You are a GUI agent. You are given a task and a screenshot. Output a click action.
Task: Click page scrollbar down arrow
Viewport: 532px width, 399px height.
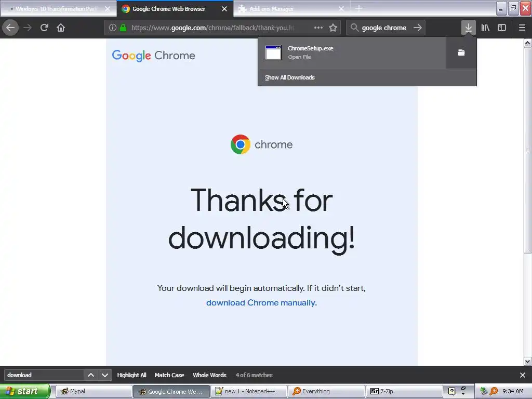[x=528, y=362]
